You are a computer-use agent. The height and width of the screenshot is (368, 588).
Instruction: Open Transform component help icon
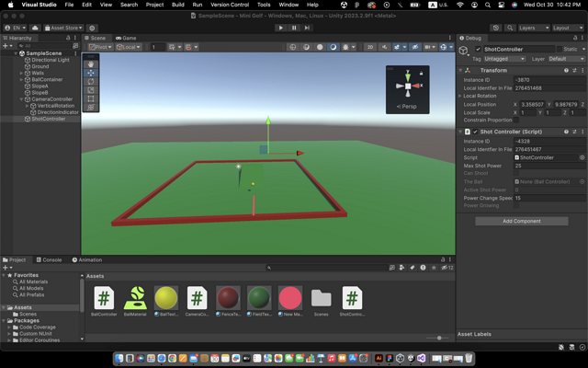tap(566, 70)
